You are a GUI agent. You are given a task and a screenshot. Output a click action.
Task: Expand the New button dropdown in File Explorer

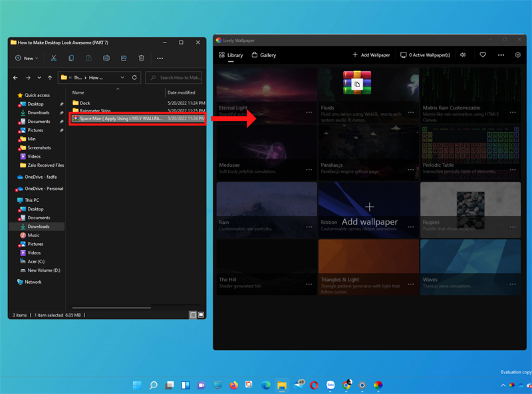tap(36, 58)
